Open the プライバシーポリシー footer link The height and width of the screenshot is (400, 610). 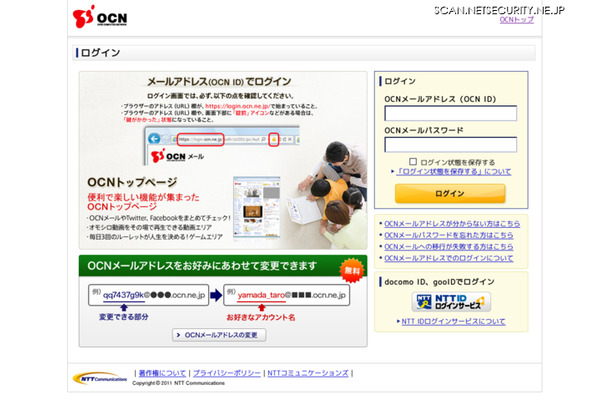(227, 373)
